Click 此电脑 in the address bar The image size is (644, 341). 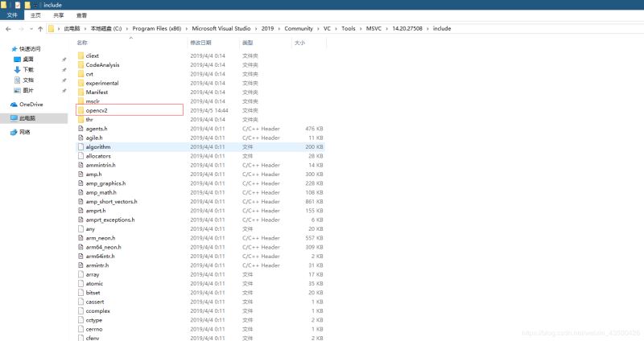72,28
